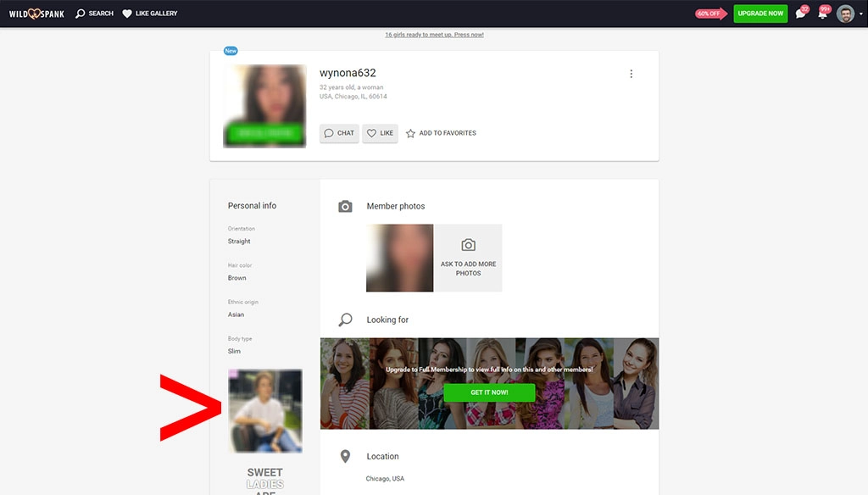Image resolution: width=868 pixels, height=495 pixels.
Task: Add wynona632 to favorites
Action: point(441,133)
